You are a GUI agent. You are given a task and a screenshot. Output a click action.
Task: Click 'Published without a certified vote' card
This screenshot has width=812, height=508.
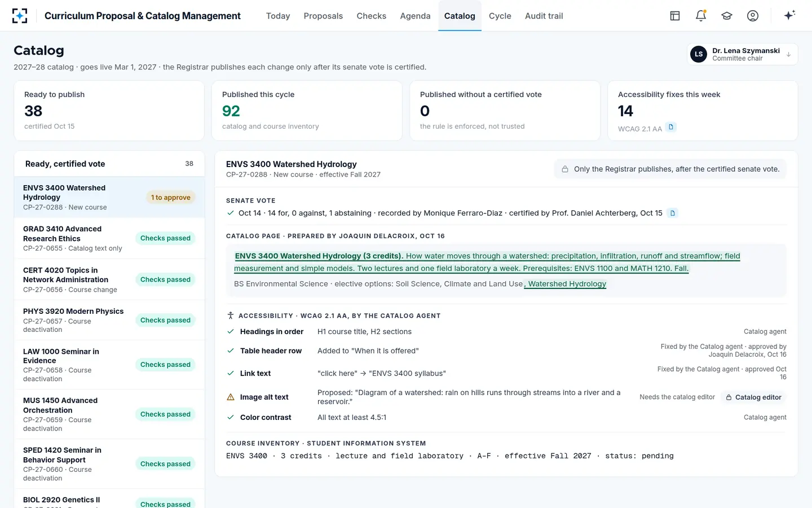pos(505,111)
